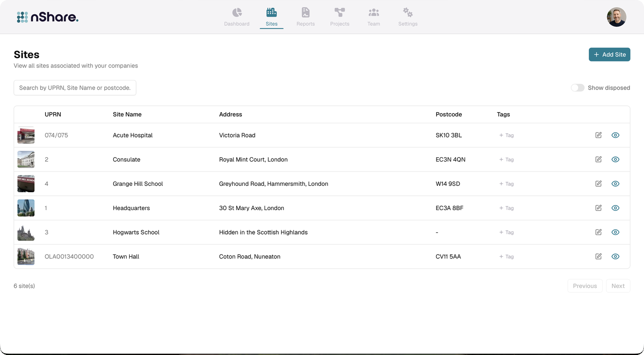The image size is (644, 355).
Task: Open the Hogwarts School thumbnail
Action: [x=26, y=232]
